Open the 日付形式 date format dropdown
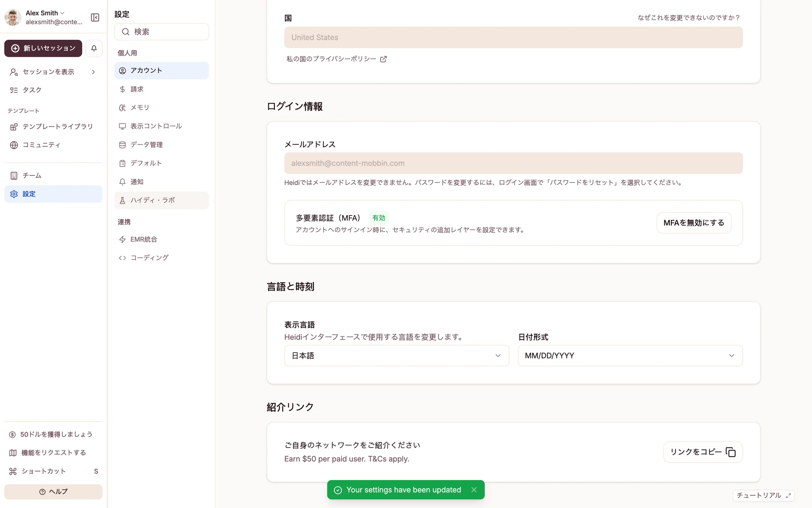Image resolution: width=812 pixels, height=508 pixels. coord(630,356)
